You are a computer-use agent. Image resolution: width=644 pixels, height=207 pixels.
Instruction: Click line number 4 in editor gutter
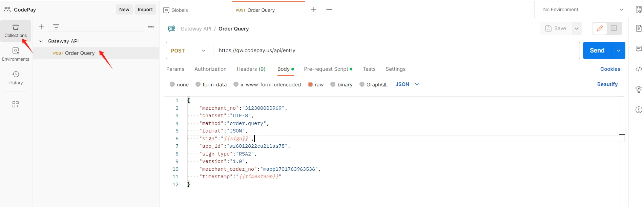177,123
